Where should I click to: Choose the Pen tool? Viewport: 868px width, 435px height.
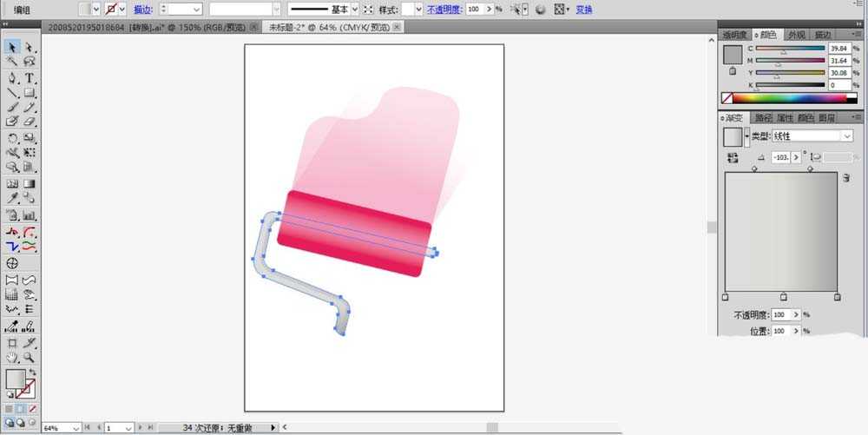coord(12,78)
